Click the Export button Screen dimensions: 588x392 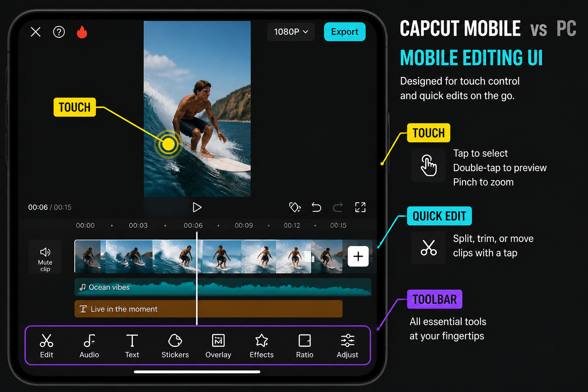pyautogui.click(x=345, y=32)
